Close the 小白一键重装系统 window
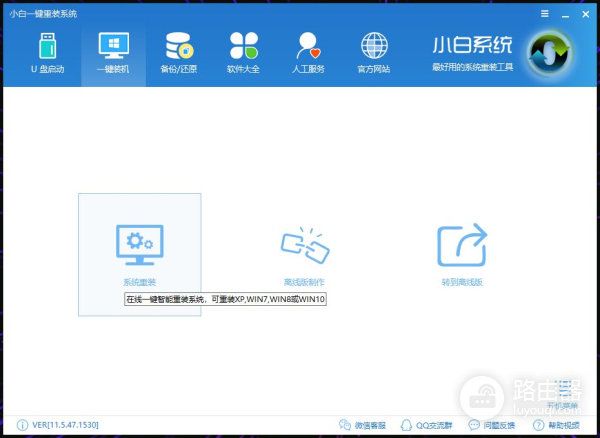The image size is (600, 438). [585, 14]
